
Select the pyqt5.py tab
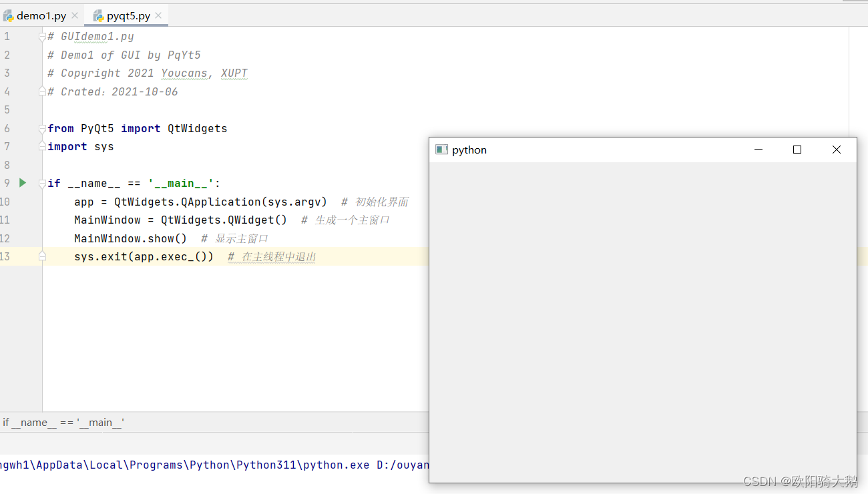(127, 15)
